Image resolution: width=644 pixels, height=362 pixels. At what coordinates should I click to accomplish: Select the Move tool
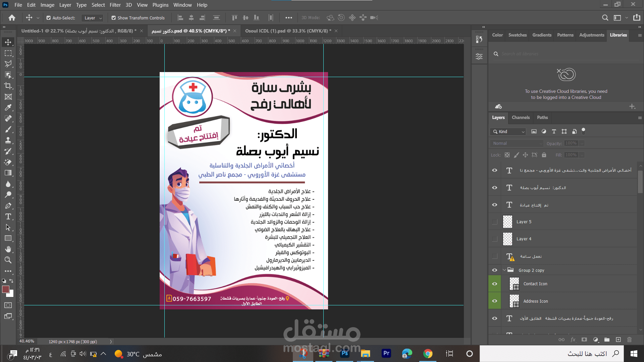pyautogui.click(x=8, y=42)
